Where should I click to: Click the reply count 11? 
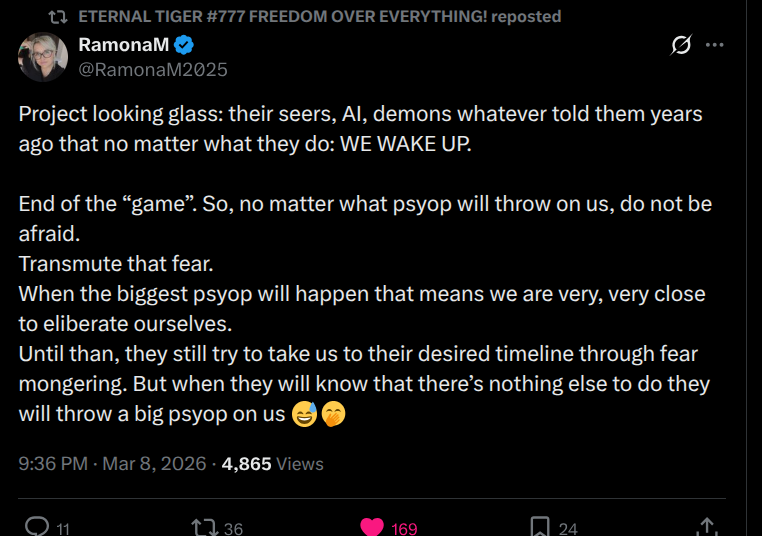63,528
